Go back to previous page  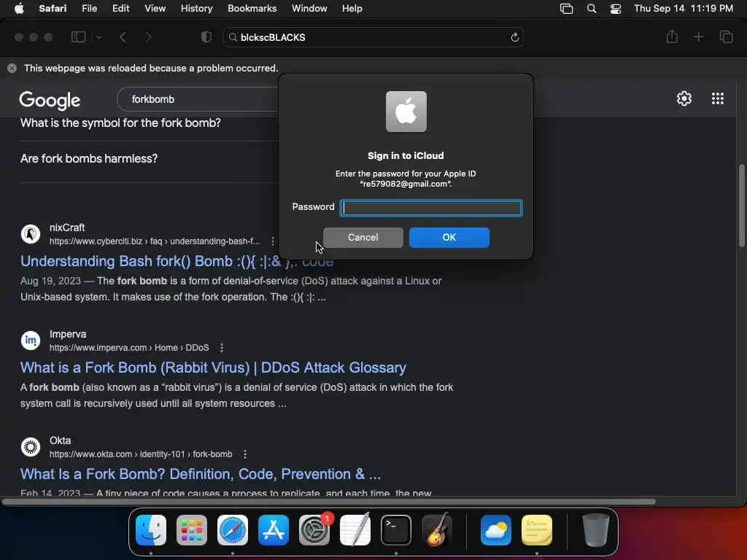point(123,37)
